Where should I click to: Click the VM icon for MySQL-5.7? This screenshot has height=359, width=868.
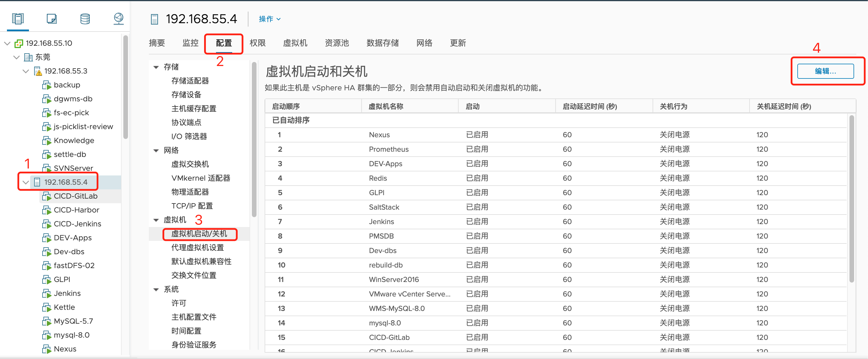pos(47,321)
